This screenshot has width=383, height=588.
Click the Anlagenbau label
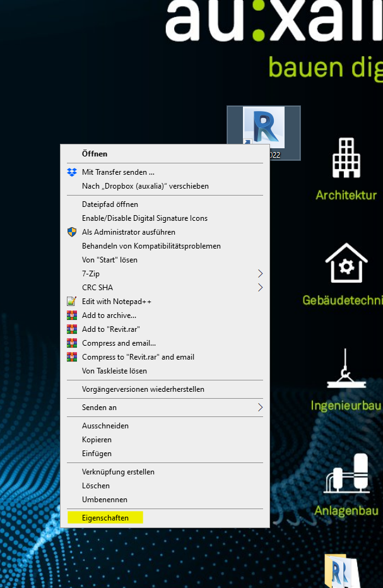click(x=346, y=511)
